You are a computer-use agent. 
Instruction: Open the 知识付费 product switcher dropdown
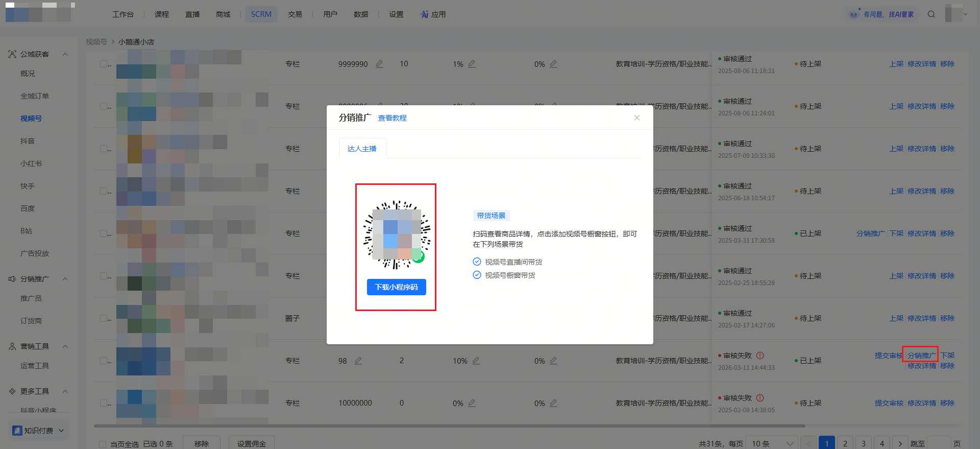click(39, 431)
